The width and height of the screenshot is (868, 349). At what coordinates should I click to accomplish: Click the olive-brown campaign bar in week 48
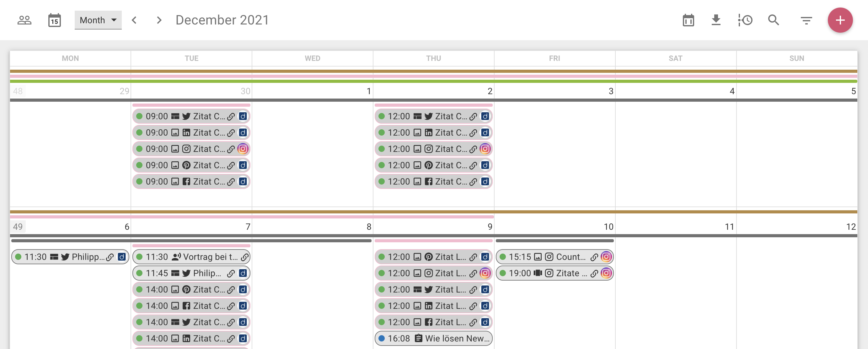click(x=433, y=72)
